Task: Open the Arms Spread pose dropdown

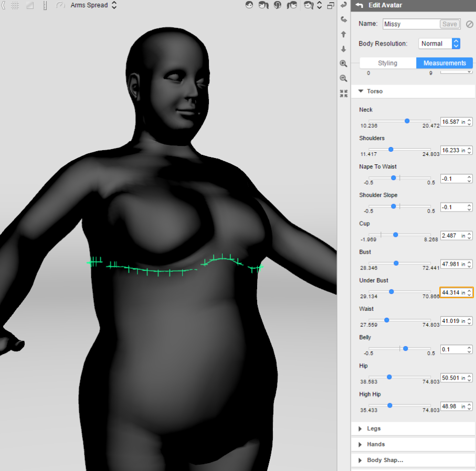Action: pos(93,5)
